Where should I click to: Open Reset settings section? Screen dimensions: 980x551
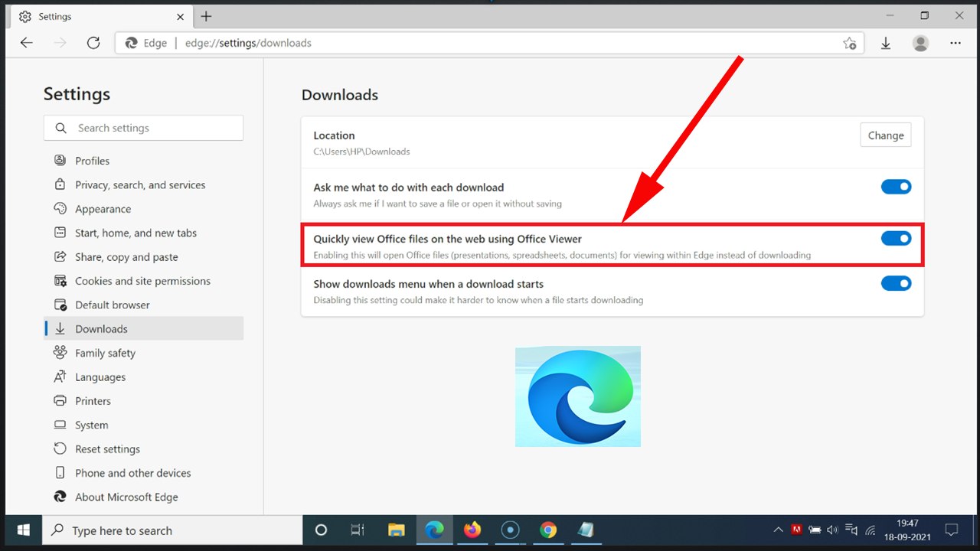click(107, 449)
